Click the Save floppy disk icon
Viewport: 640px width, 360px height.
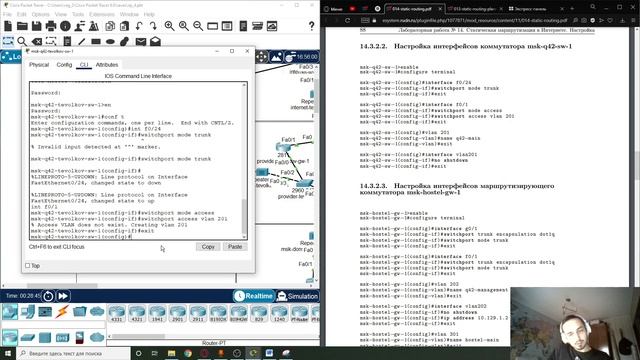pyautogui.click(x=36, y=26)
